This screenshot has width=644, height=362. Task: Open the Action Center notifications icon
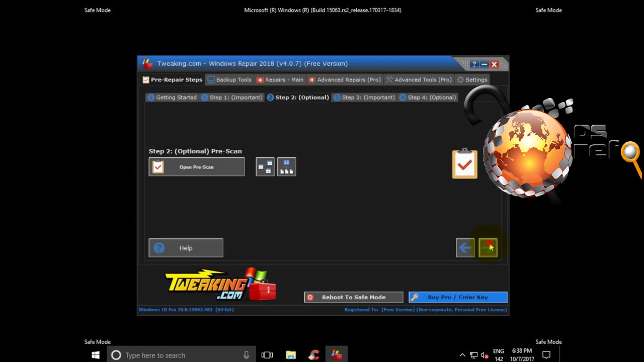(x=546, y=355)
